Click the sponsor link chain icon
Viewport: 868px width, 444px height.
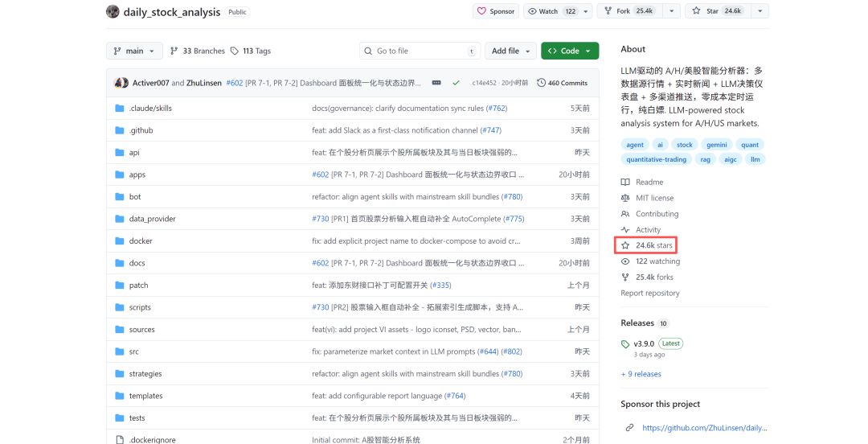coord(629,428)
